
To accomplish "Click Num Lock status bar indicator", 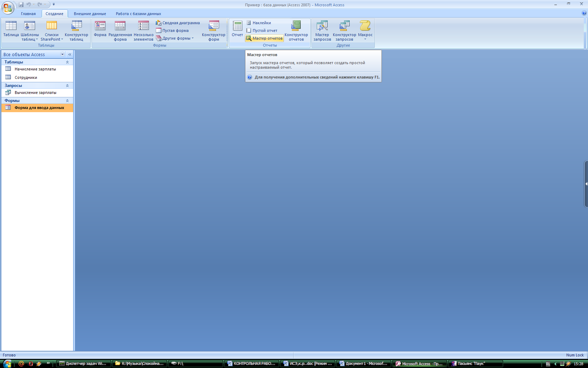I will [x=575, y=355].
